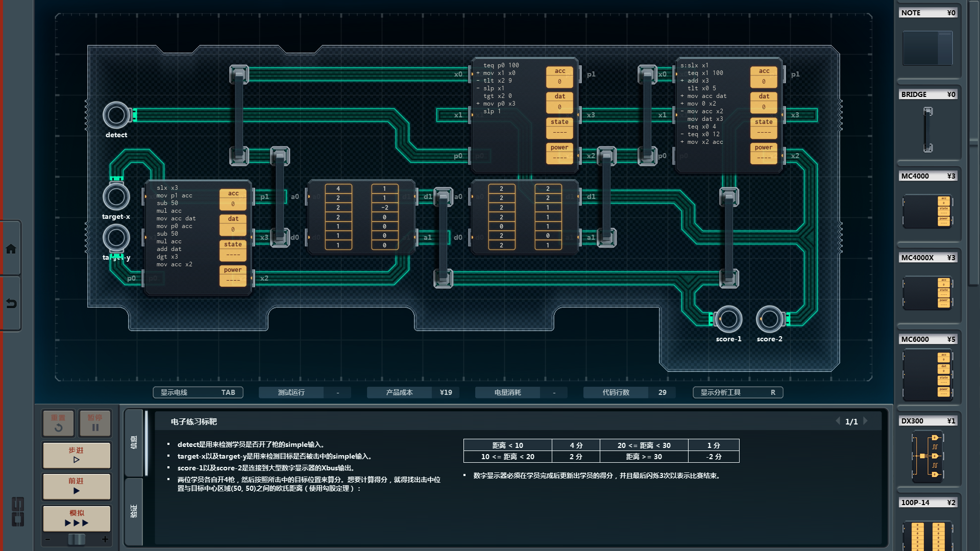Go to previous page arrow beside 1/1
980x551 pixels.
coord(838,421)
